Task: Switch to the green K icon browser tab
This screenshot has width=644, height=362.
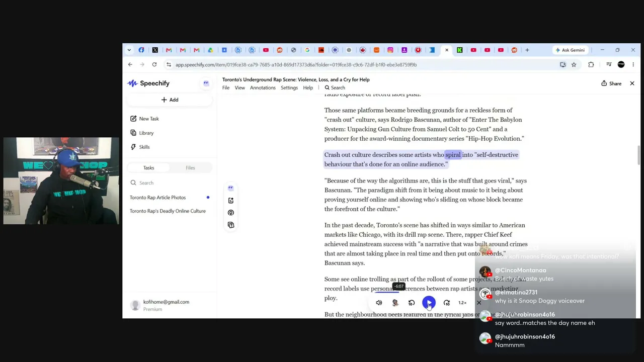Action: 459,50
